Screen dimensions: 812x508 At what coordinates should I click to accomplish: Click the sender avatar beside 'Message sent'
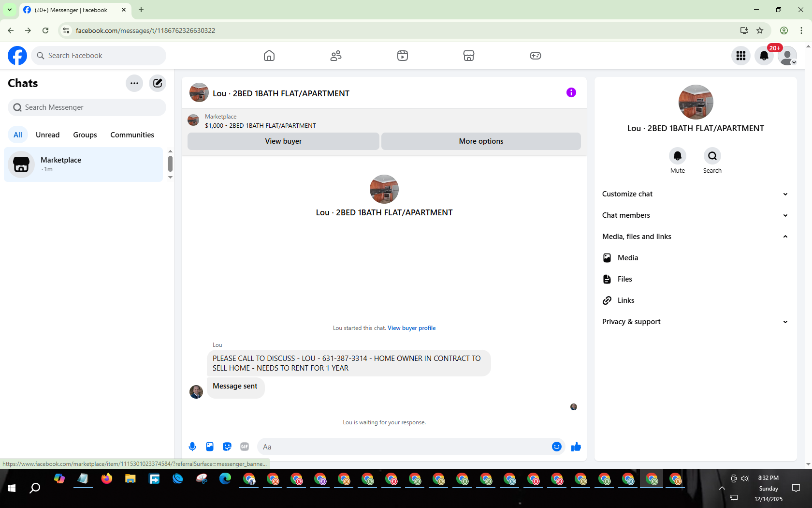coord(196,392)
